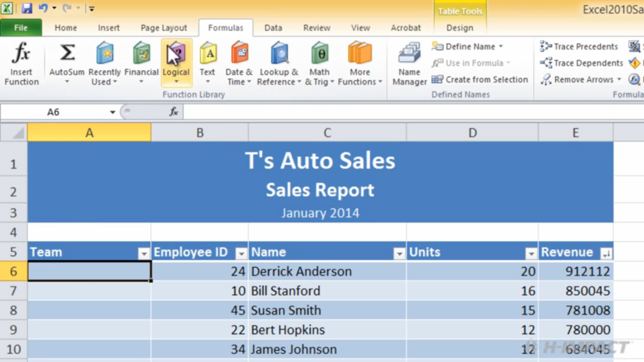The height and width of the screenshot is (362, 644).
Task: Click Trace Precedents
Action: tap(579, 46)
